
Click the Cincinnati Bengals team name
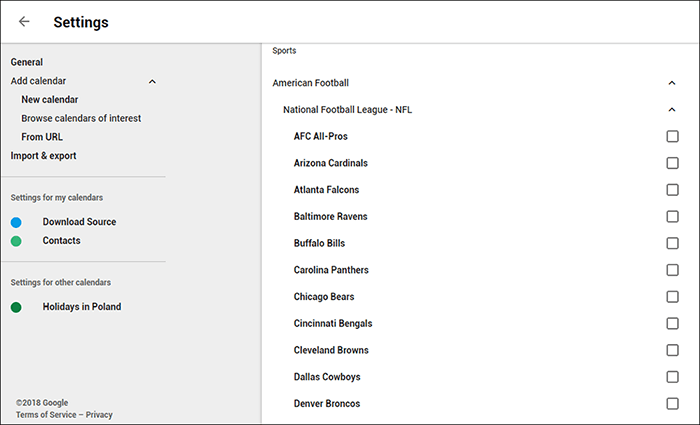(333, 324)
